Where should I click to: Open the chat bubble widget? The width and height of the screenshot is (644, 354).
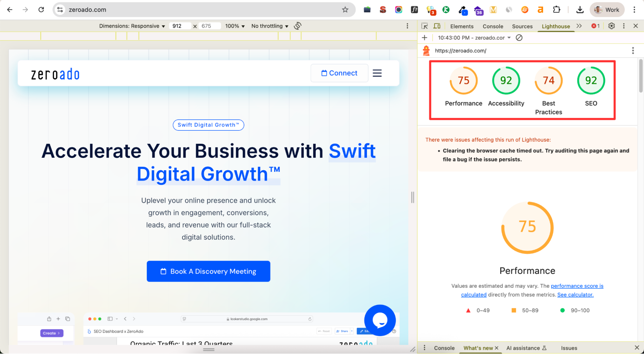[380, 320]
